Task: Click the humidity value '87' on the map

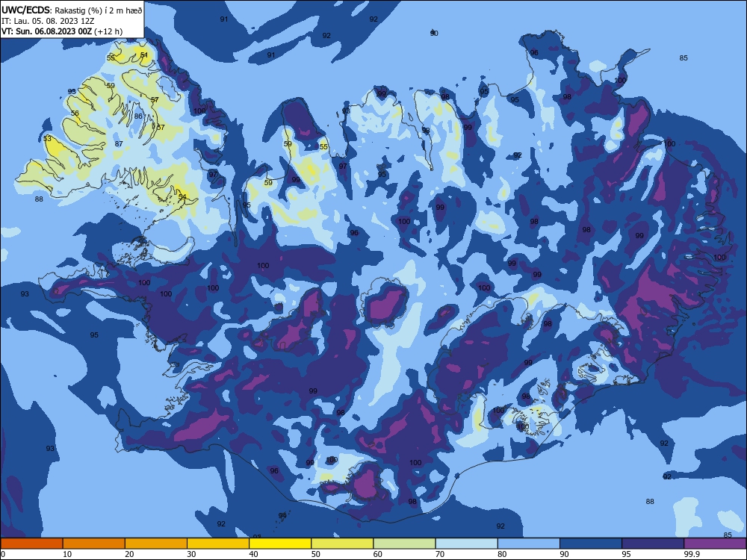Action: click(x=119, y=144)
